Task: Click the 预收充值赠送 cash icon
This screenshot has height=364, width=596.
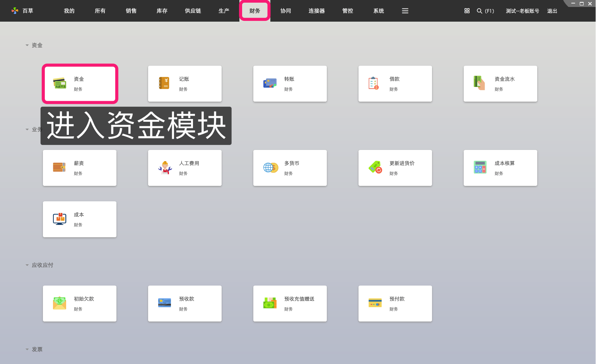Action: 270,303
